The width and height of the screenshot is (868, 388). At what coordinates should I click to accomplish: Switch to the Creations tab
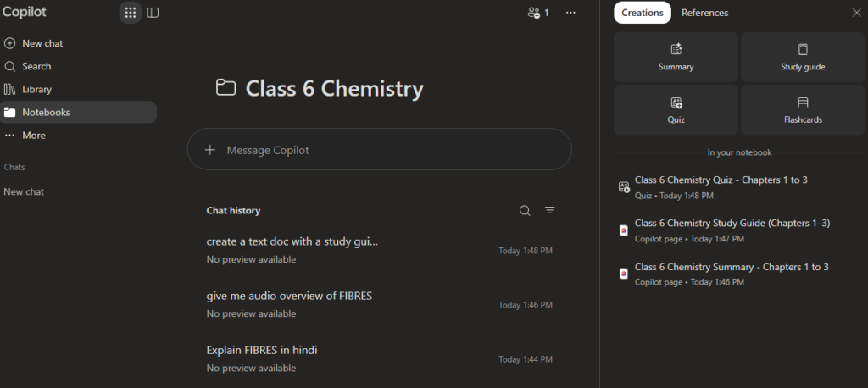click(643, 13)
